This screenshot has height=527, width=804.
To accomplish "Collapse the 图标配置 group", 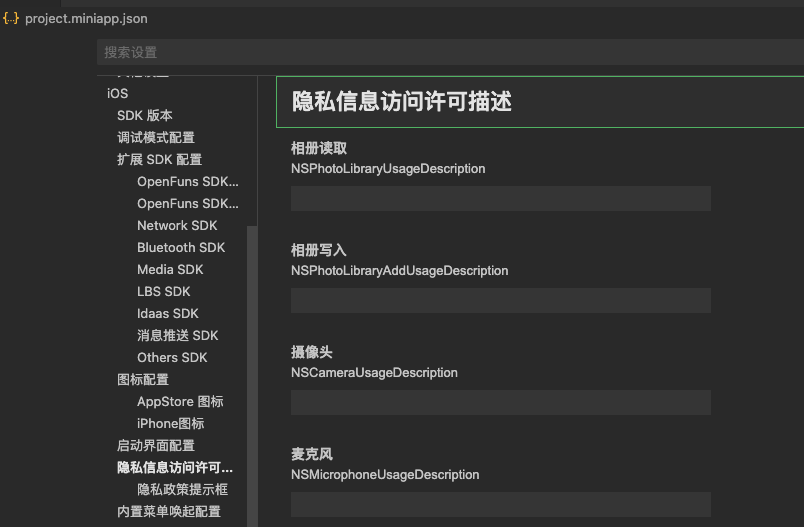I will tap(143, 379).
